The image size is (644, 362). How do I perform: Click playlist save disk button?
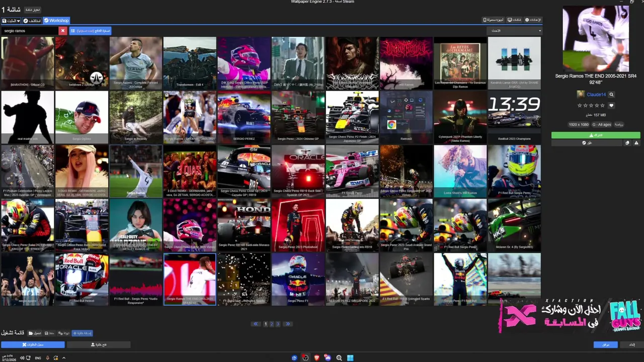point(49,333)
